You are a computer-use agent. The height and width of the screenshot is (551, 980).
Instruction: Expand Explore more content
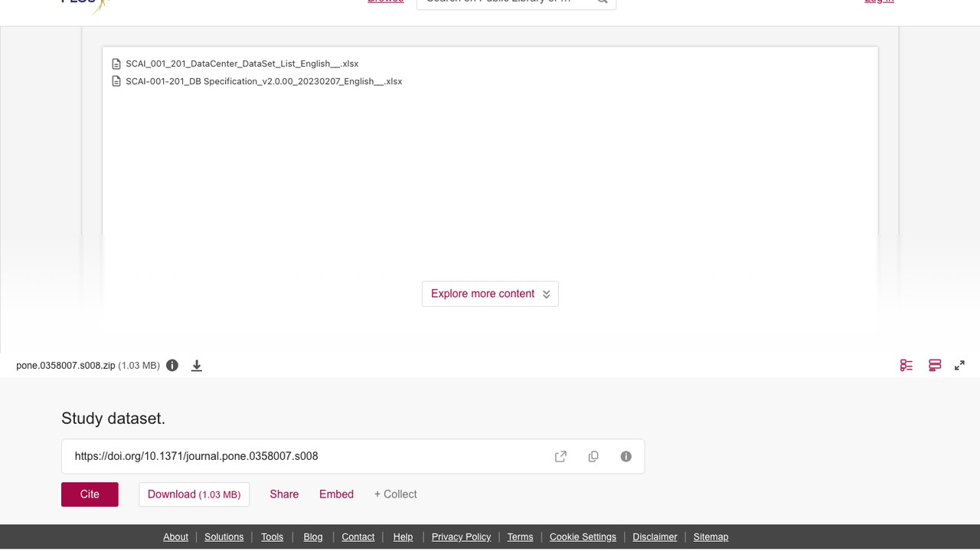coord(490,294)
